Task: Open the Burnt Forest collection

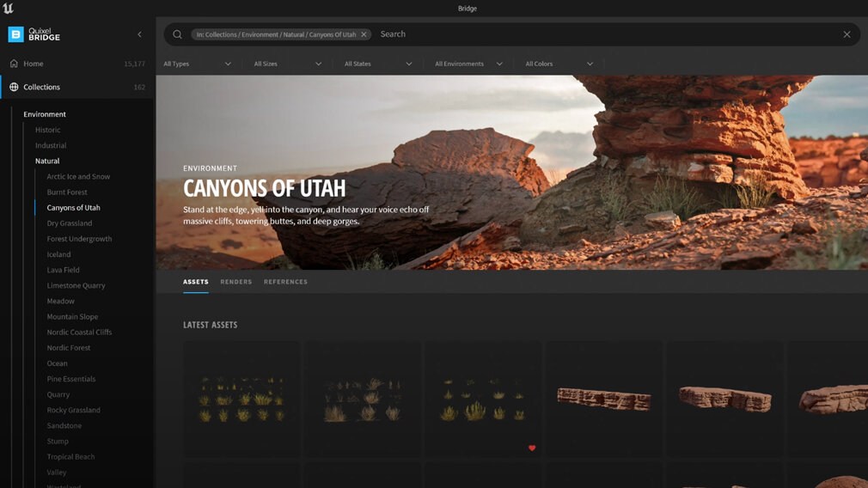Action: coord(67,192)
